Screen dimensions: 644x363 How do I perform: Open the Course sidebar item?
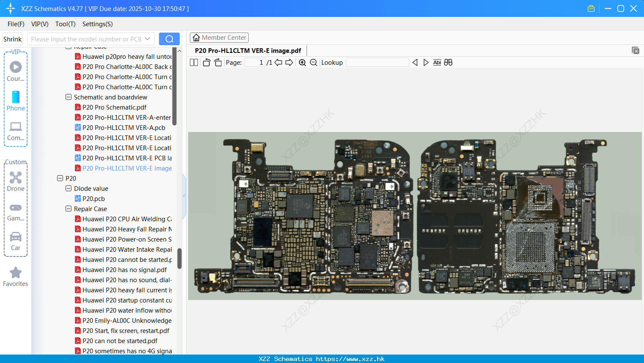click(16, 71)
